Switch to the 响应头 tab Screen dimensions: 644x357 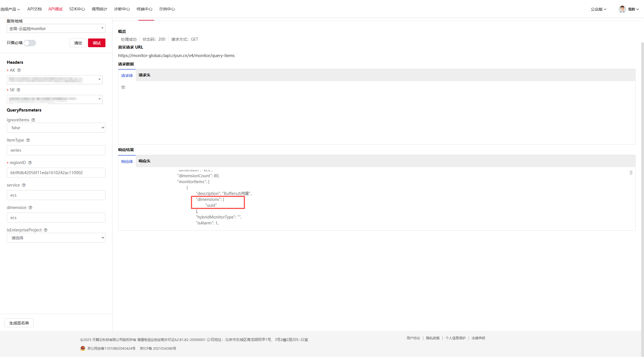point(144,161)
